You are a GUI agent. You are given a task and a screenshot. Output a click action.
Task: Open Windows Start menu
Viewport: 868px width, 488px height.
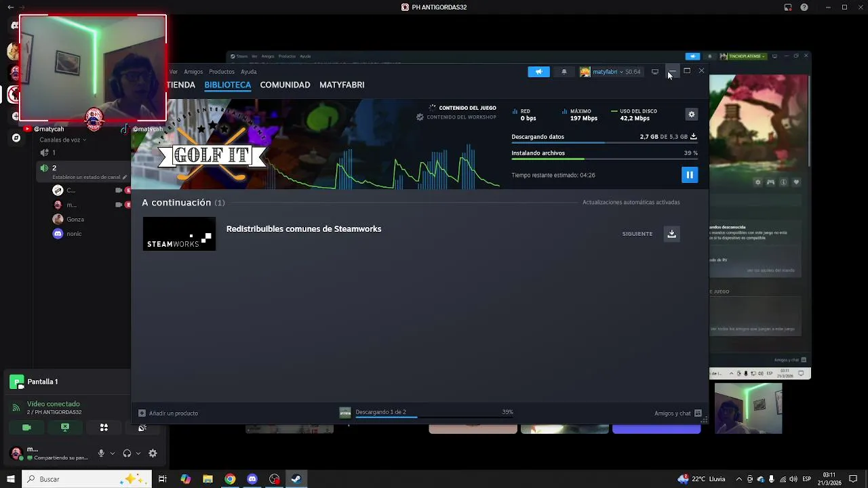(x=10, y=479)
